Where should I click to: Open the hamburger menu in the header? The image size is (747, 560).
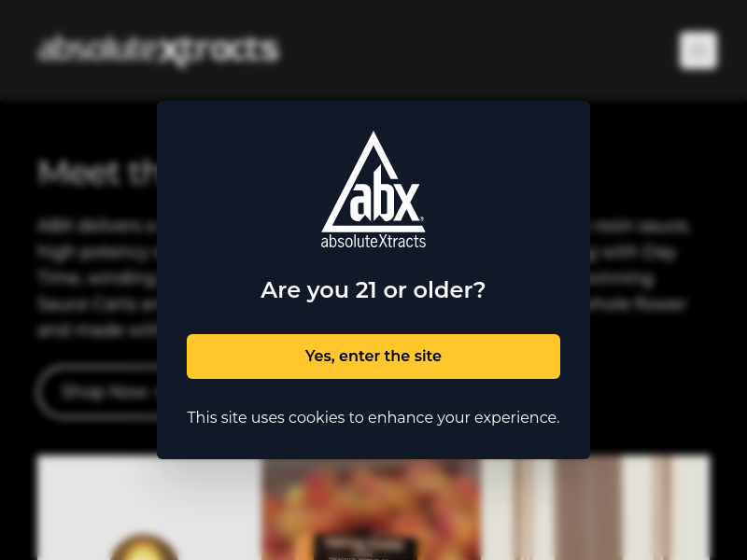coord(698,50)
